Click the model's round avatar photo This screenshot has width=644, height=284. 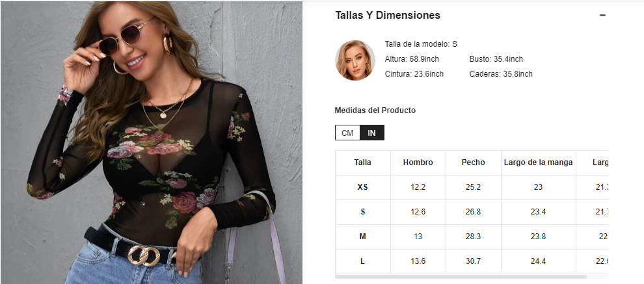355,60
